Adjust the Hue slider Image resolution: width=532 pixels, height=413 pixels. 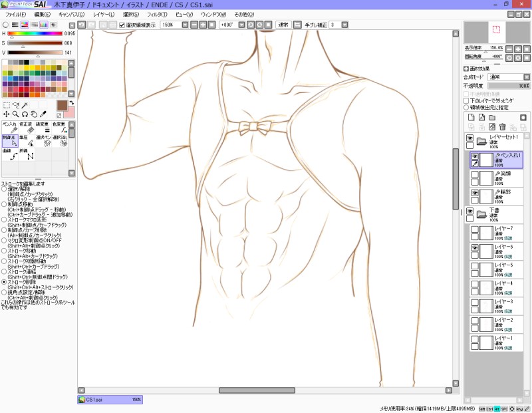click(x=35, y=34)
